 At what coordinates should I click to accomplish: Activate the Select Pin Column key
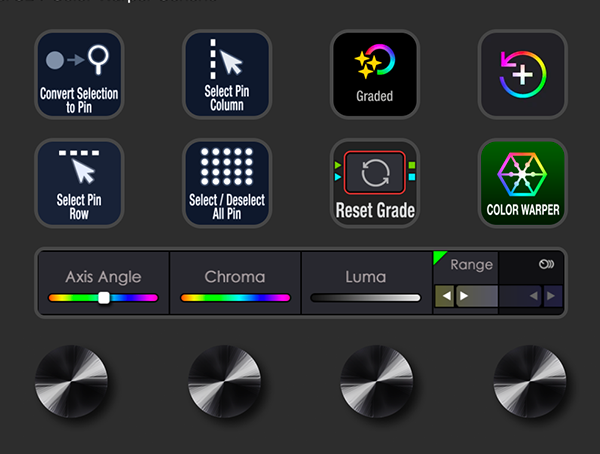(227, 74)
